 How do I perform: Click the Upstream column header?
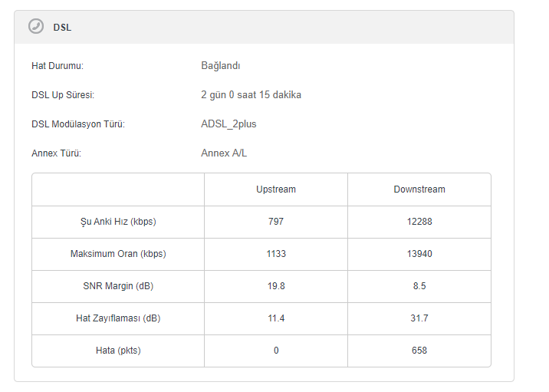point(276,189)
